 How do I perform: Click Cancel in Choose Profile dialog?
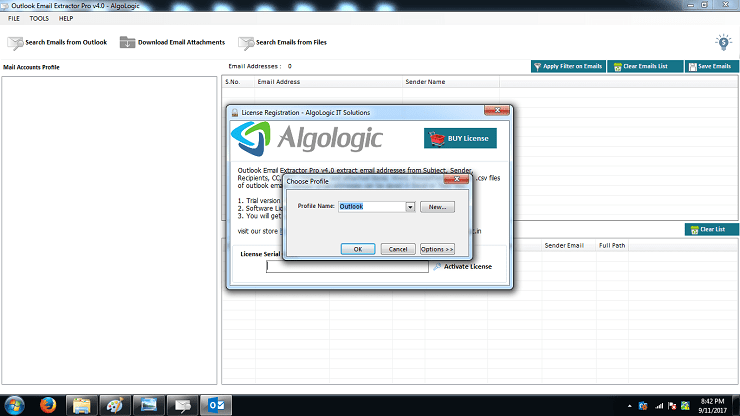point(398,249)
